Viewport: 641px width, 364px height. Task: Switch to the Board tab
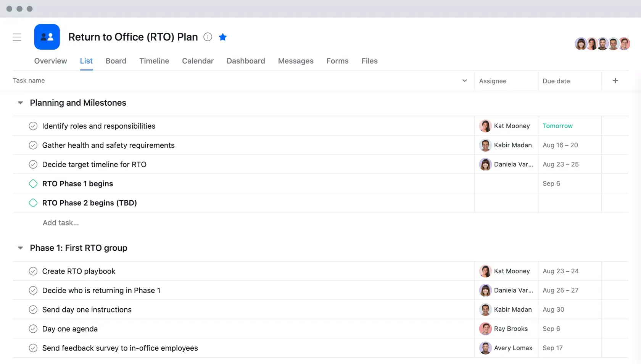116,61
